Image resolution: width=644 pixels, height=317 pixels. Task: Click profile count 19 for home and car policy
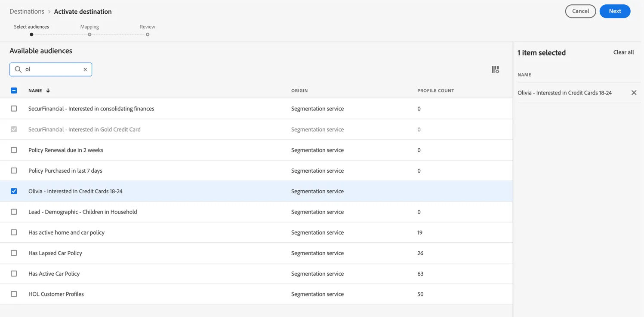pos(420,232)
